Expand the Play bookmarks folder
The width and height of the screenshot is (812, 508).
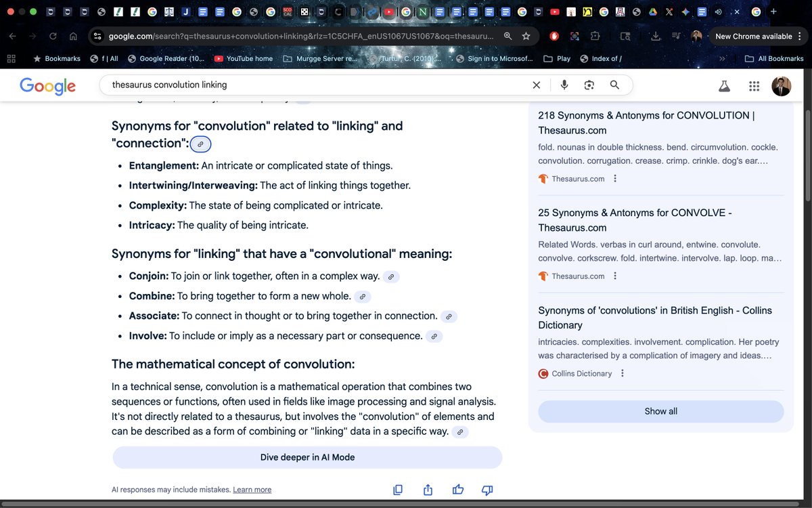click(x=557, y=59)
